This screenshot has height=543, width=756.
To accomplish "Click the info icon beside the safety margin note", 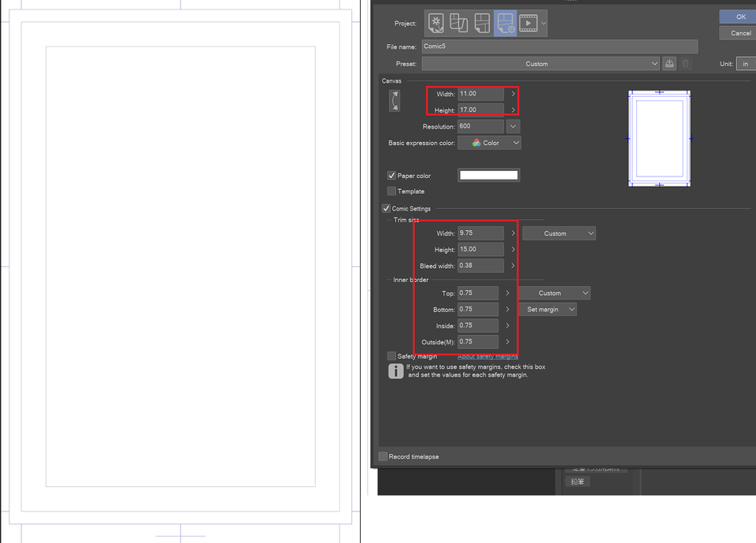I will pos(396,371).
